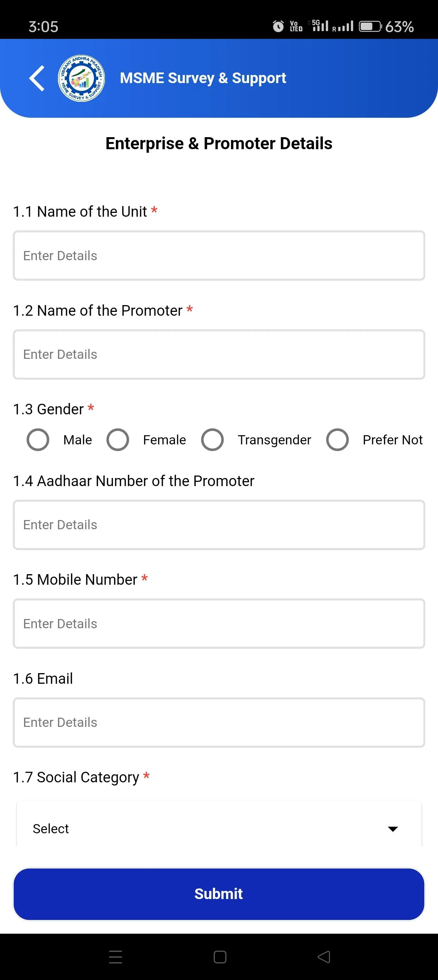The image size is (438, 980).
Task: Tap the Android home square button
Action: (x=220, y=956)
